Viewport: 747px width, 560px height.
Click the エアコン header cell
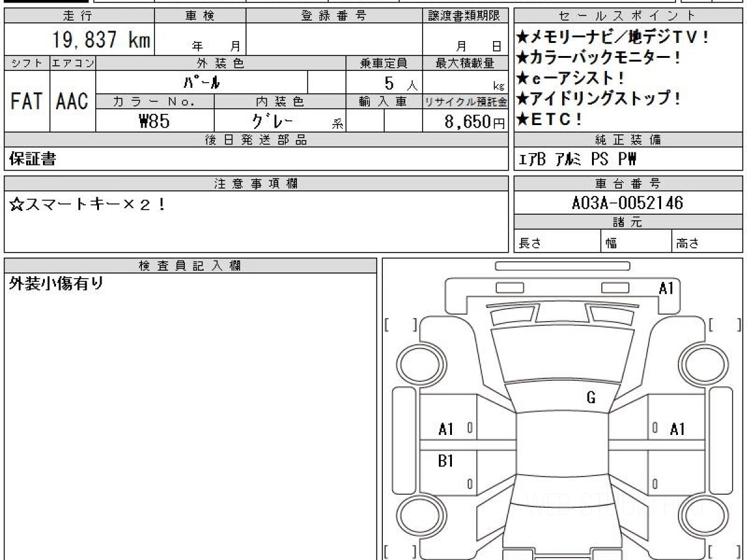click(73, 63)
